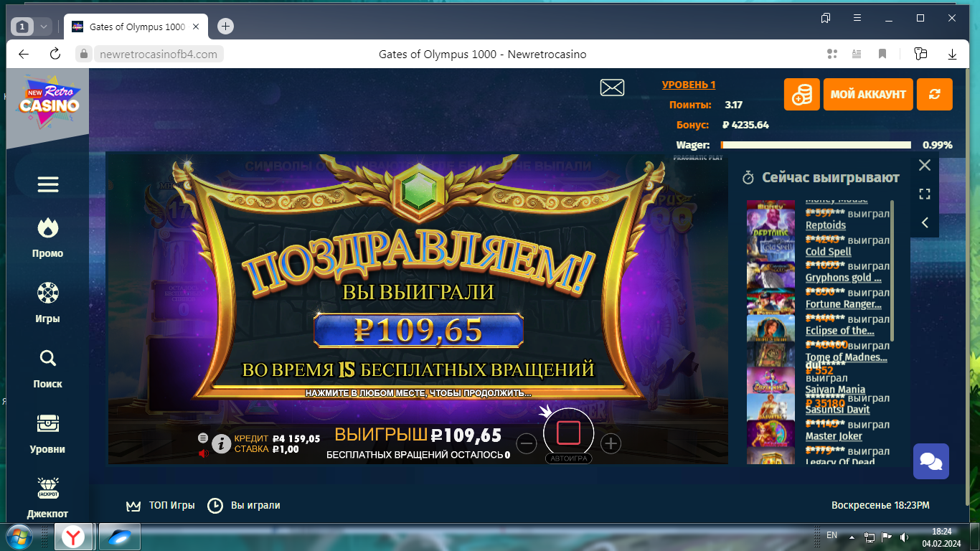
Task: Open the envelope messages icon
Action: coord(612,88)
